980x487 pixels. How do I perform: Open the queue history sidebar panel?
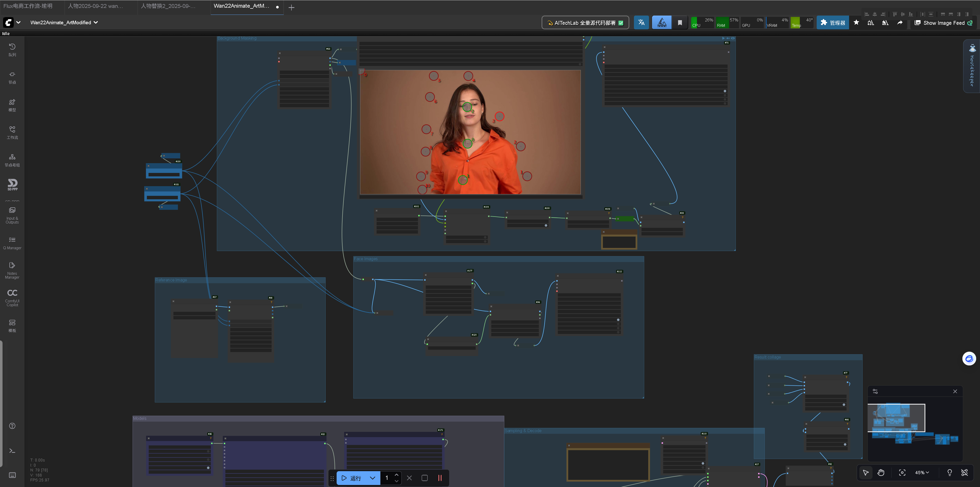[12, 50]
